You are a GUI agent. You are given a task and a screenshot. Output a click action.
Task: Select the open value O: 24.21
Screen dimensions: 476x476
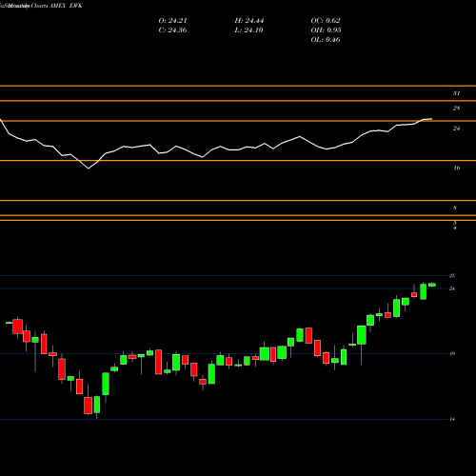[172, 21]
